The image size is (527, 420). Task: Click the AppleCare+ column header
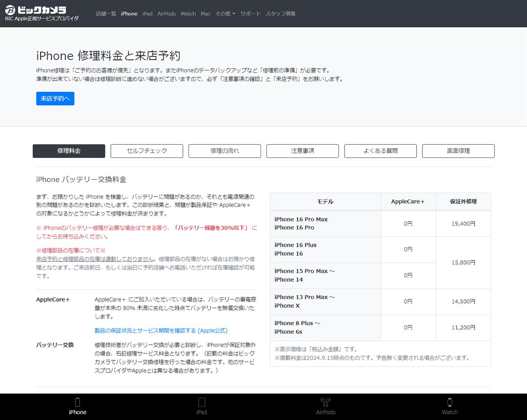[408, 202]
